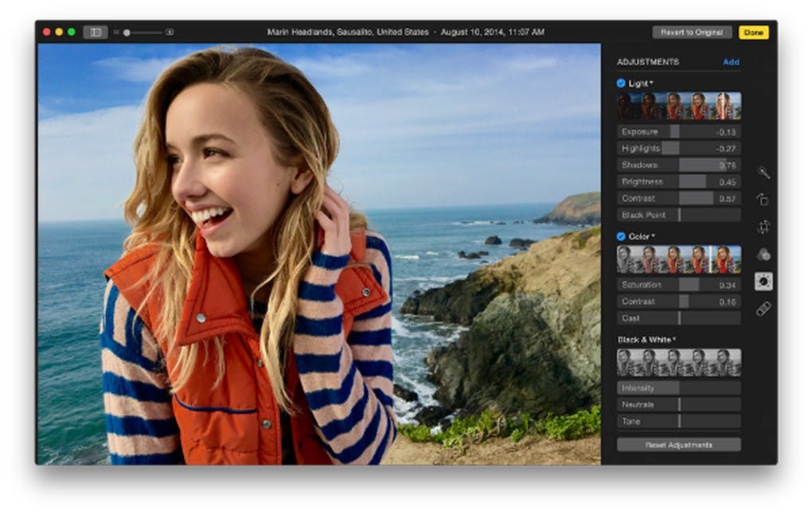Uncheck the Color adjustment checkbox
This screenshot has width=812, height=514.
621,236
